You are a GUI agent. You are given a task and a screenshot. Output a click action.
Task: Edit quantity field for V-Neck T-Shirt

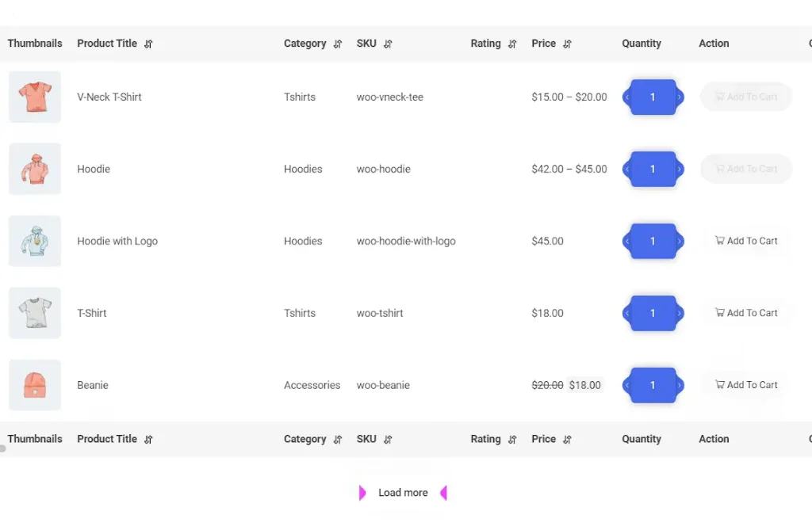tap(653, 97)
